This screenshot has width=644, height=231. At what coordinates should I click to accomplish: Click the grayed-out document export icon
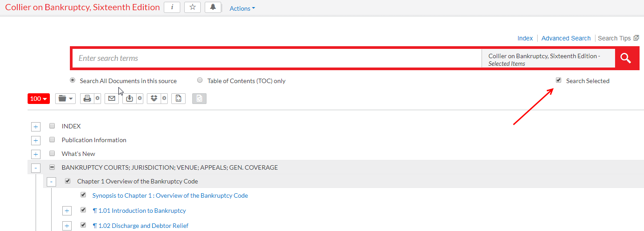(x=199, y=99)
